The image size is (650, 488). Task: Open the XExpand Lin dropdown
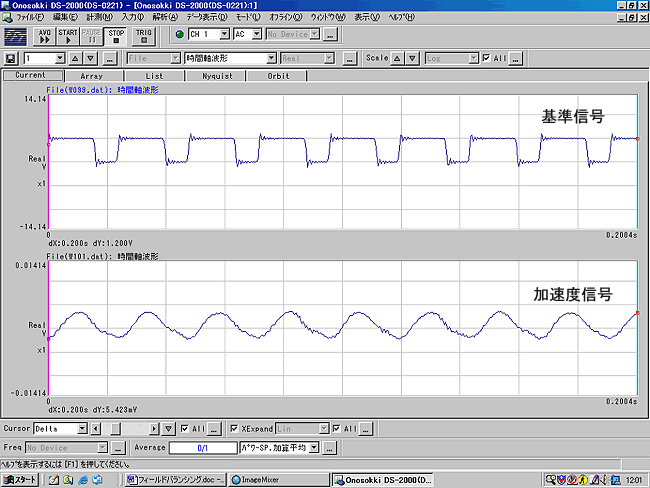(x=324, y=429)
